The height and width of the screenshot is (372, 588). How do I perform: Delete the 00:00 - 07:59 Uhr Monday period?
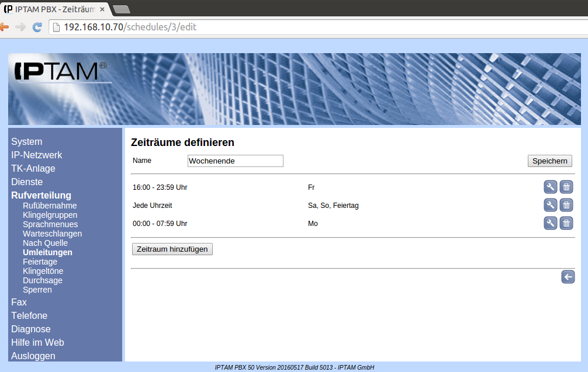566,223
